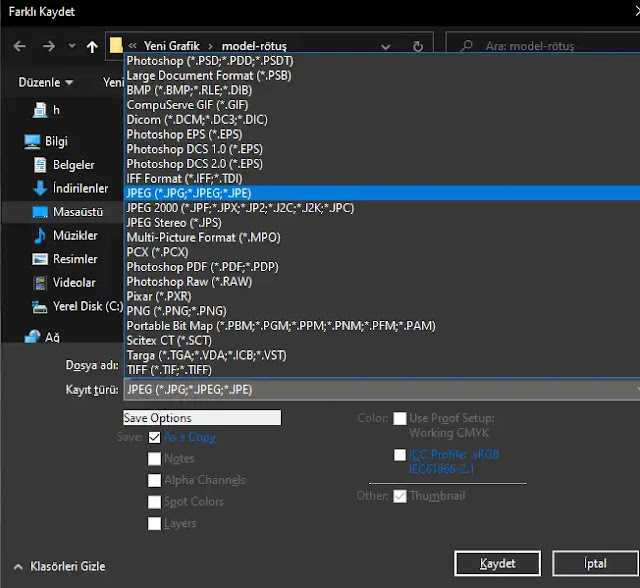The height and width of the screenshot is (588, 640).
Task: Open Resimler pictures folder icon
Action: coord(40,259)
